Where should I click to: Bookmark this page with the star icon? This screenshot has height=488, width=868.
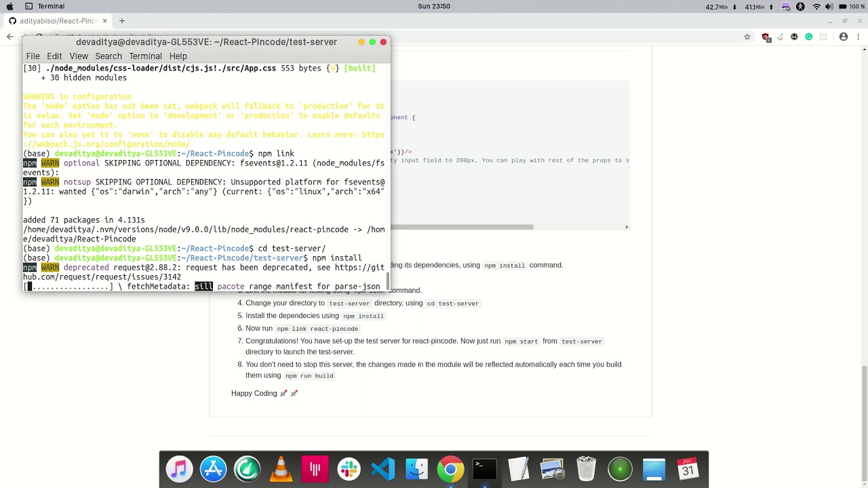pos(747,37)
